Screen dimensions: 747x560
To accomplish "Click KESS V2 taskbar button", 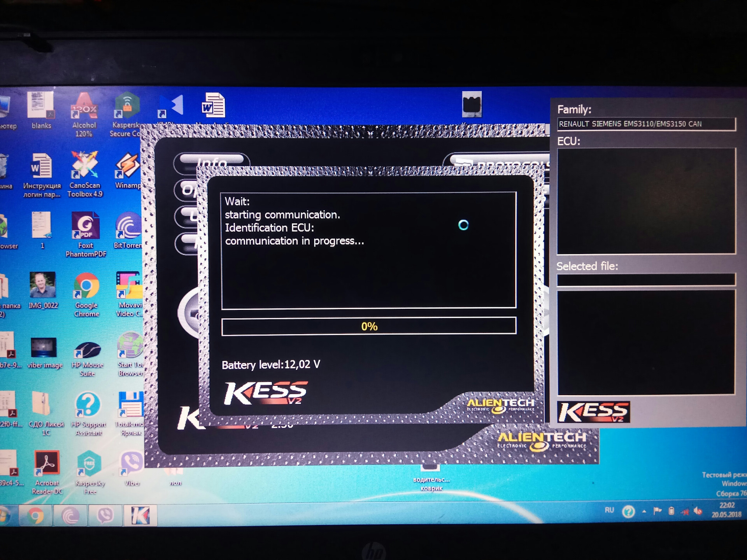I will pyautogui.click(x=140, y=516).
